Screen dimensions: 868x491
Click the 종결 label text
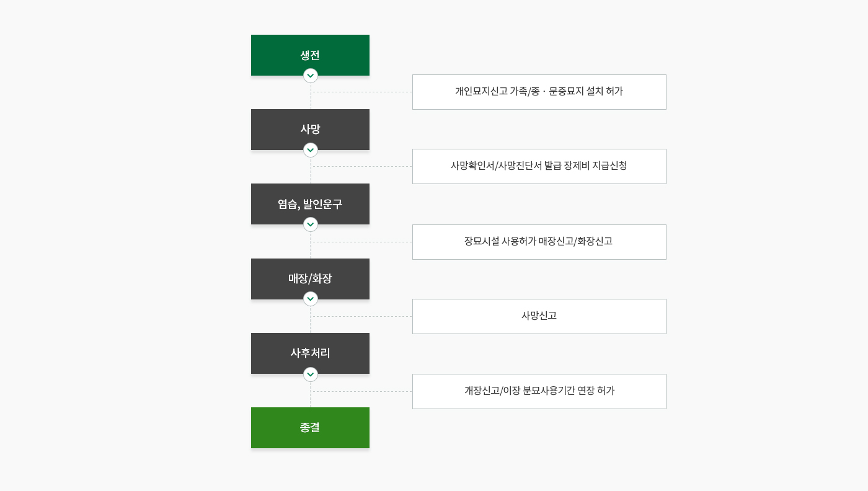pos(310,427)
